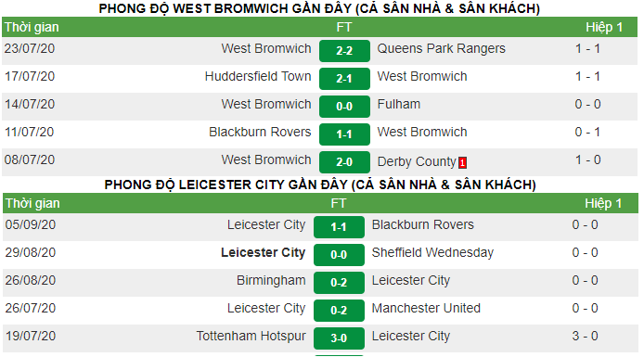644x357 pixels.
Task: Click the bold Leicester City team name
Action: [263, 253]
